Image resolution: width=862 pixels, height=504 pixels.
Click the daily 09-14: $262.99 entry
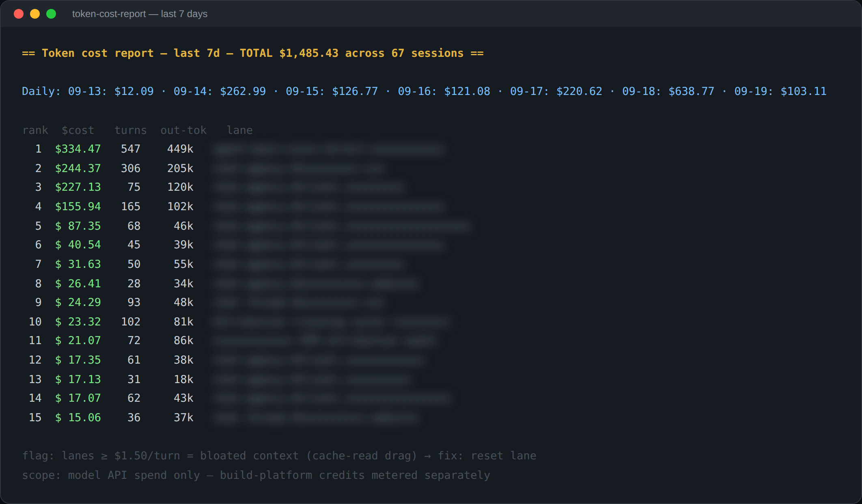[220, 91]
